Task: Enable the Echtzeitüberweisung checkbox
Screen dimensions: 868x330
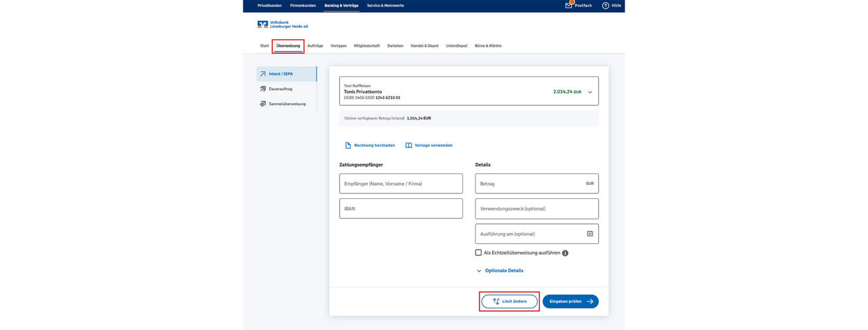Action: click(x=479, y=253)
